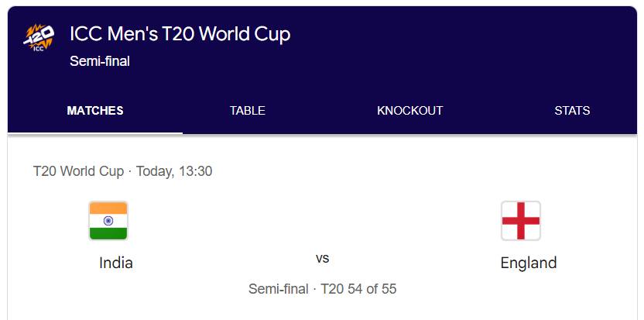Viewport: 644px width, 320px height.
Task: Click 'Semi-final' in the match footer line
Action: [x=279, y=289]
